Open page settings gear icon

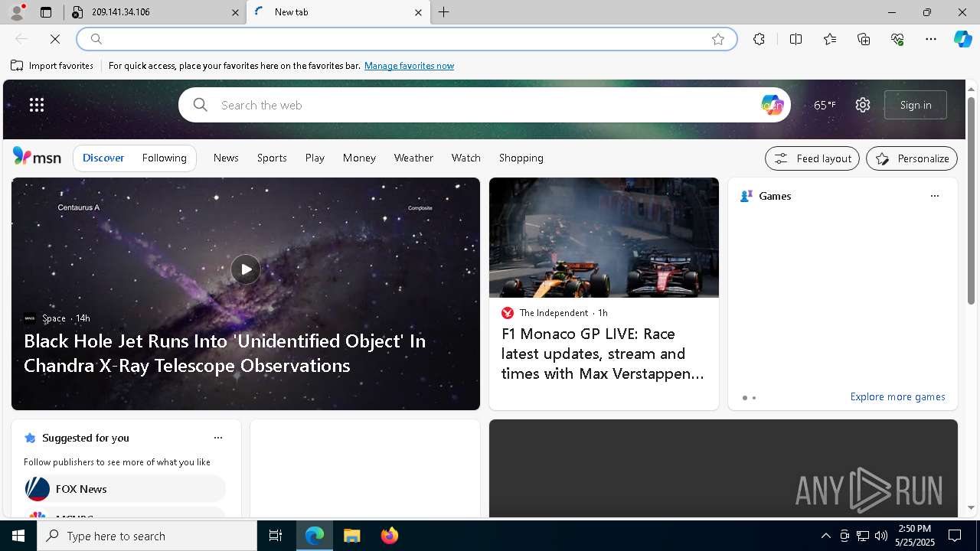pos(863,105)
